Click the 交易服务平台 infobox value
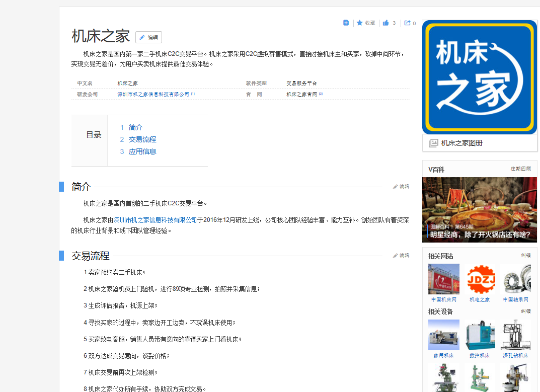The height and width of the screenshot is (392, 540). coord(301,84)
